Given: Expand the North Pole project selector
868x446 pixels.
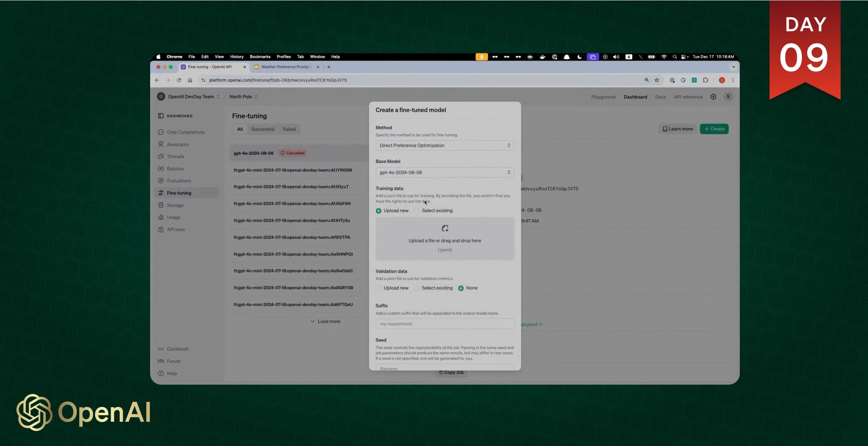Looking at the screenshot, I should point(243,97).
